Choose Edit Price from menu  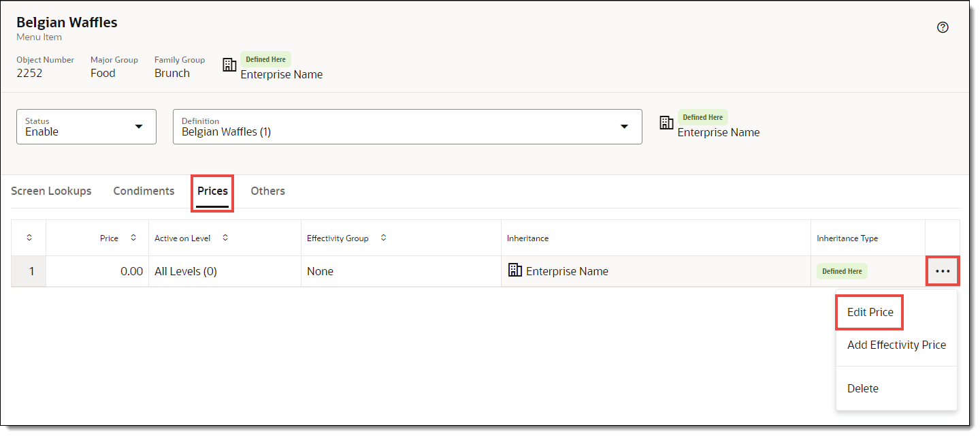870,312
